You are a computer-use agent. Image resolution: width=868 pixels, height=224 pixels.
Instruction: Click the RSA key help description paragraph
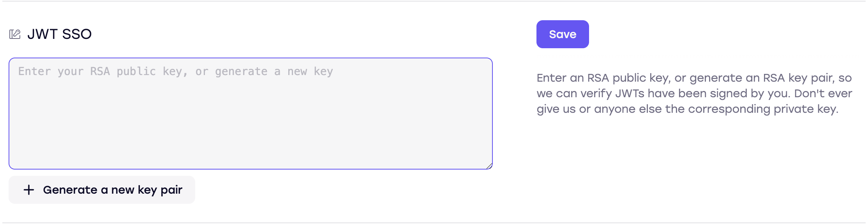(694, 93)
